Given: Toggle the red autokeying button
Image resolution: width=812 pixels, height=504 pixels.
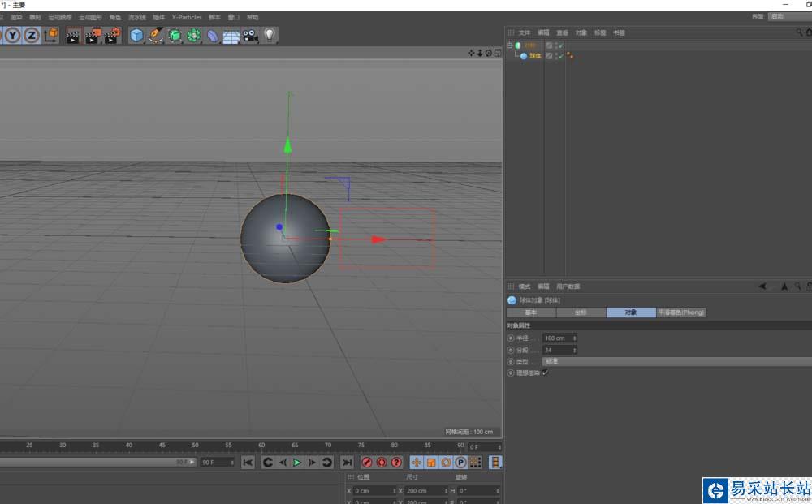Looking at the screenshot, I should tap(382, 463).
